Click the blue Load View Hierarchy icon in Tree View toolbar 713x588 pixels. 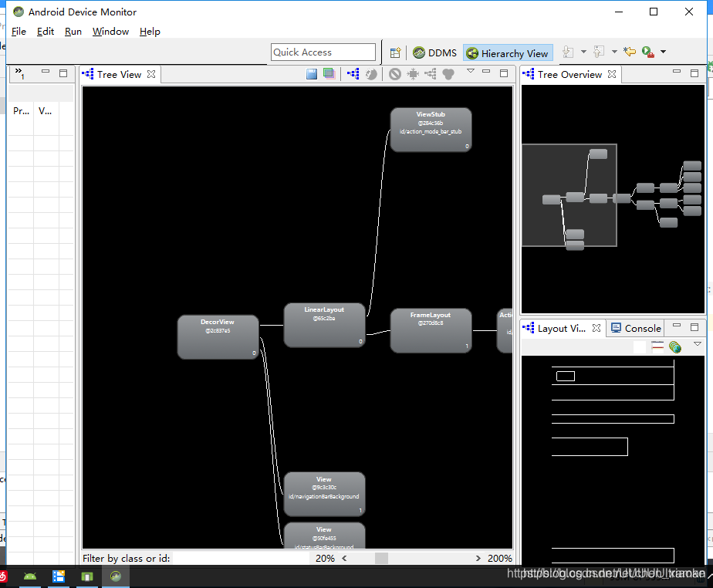[x=353, y=73]
